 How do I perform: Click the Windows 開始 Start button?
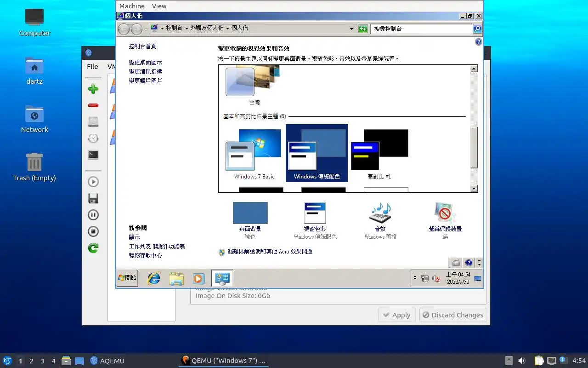pos(127,278)
